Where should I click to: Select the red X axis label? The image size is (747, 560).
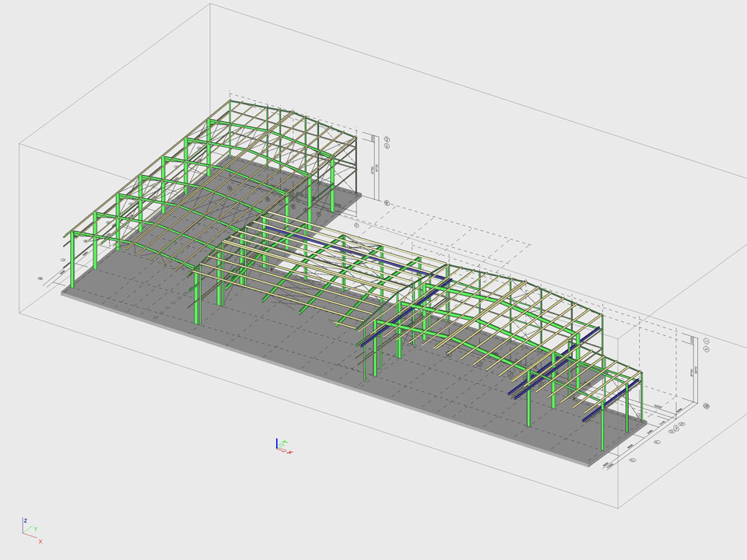[x=40, y=541]
